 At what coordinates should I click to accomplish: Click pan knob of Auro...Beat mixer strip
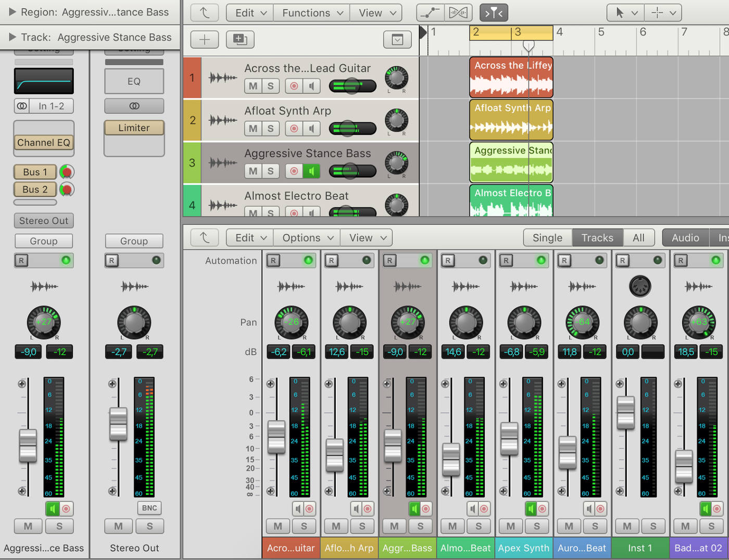[582, 322]
